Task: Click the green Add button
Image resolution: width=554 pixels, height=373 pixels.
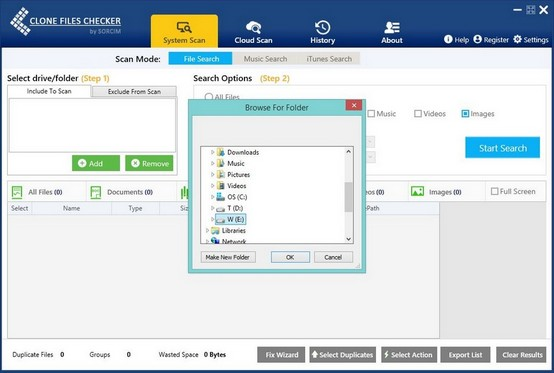Action: pos(96,163)
